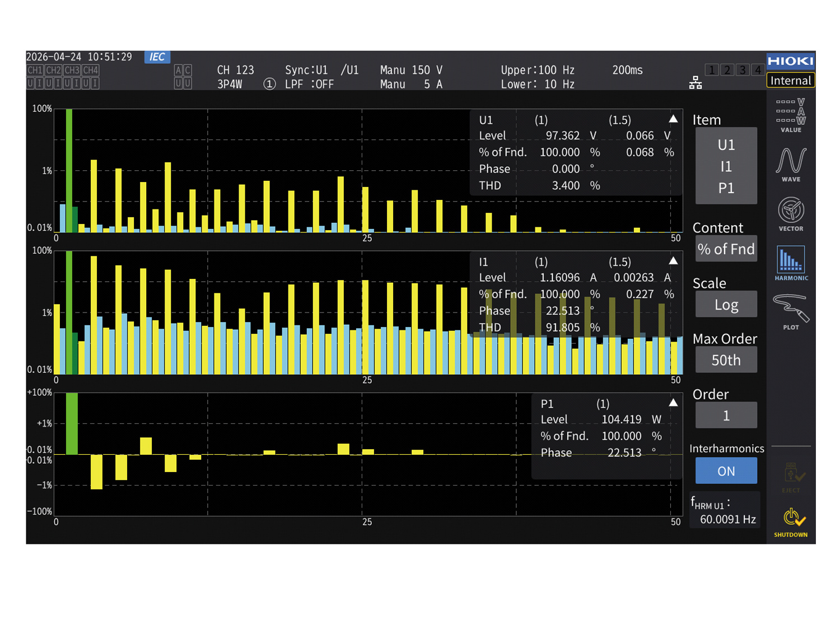Open the VECTOR display
The width and height of the screenshot is (840, 630).
pyautogui.click(x=791, y=214)
